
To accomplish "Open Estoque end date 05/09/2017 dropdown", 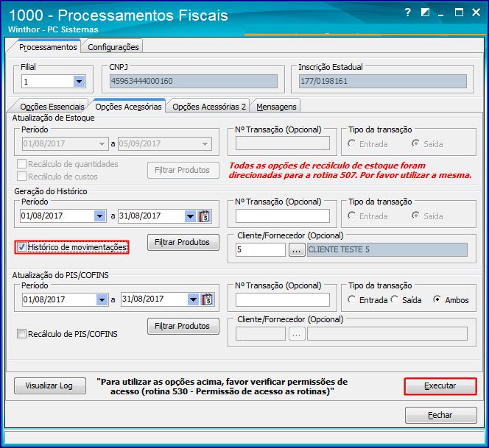I will (205, 144).
